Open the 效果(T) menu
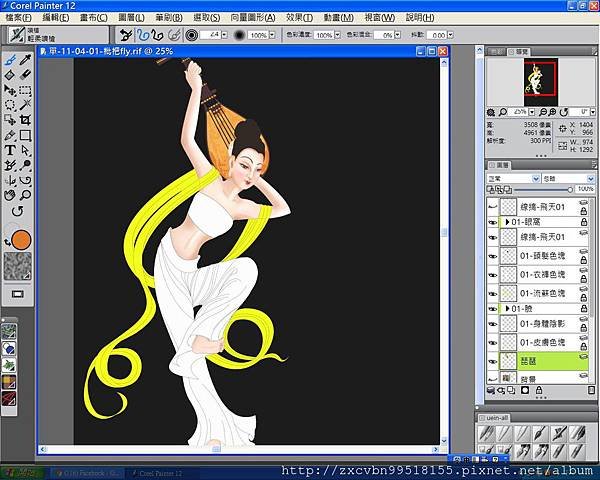The width and height of the screenshot is (600, 480). tap(299, 18)
